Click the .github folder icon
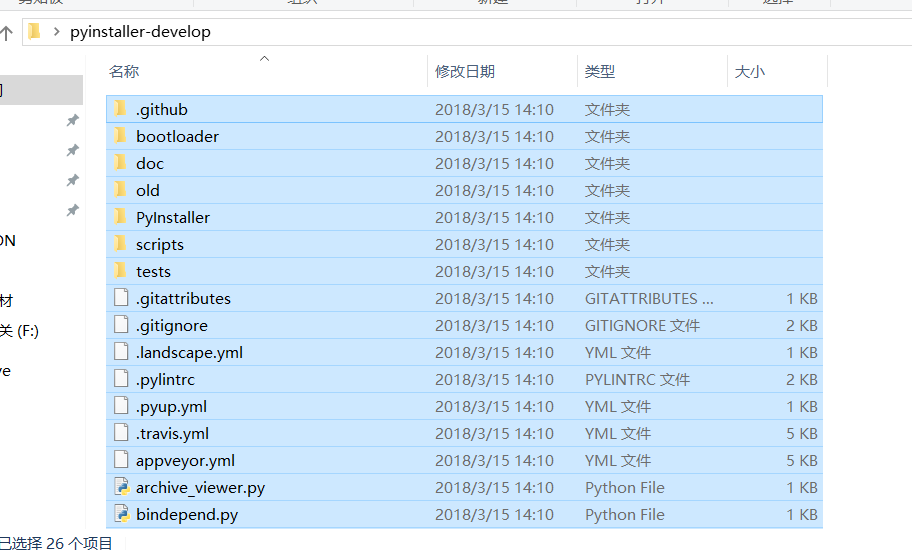This screenshot has height=552, width=912. pyautogui.click(x=120, y=109)
